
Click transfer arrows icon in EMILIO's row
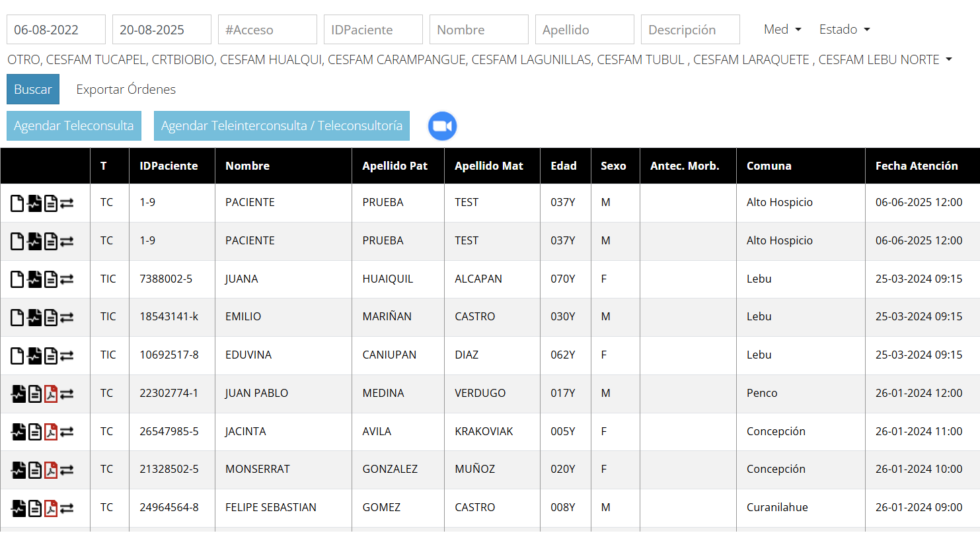67,318
